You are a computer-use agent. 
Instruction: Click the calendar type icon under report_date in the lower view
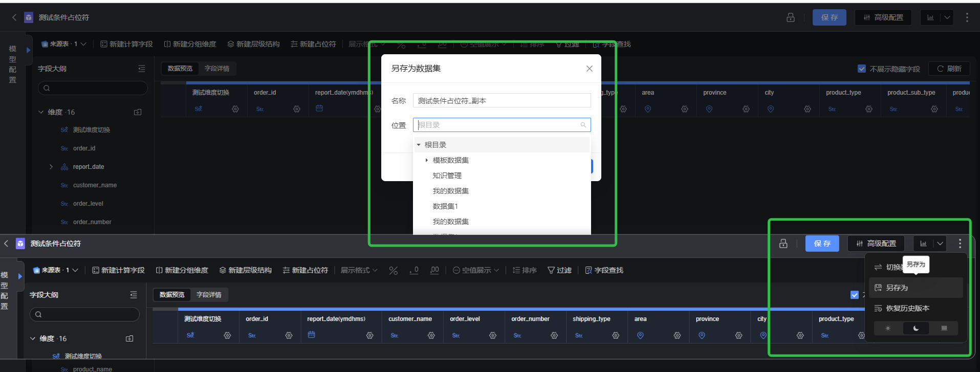(x=311, y=335)
